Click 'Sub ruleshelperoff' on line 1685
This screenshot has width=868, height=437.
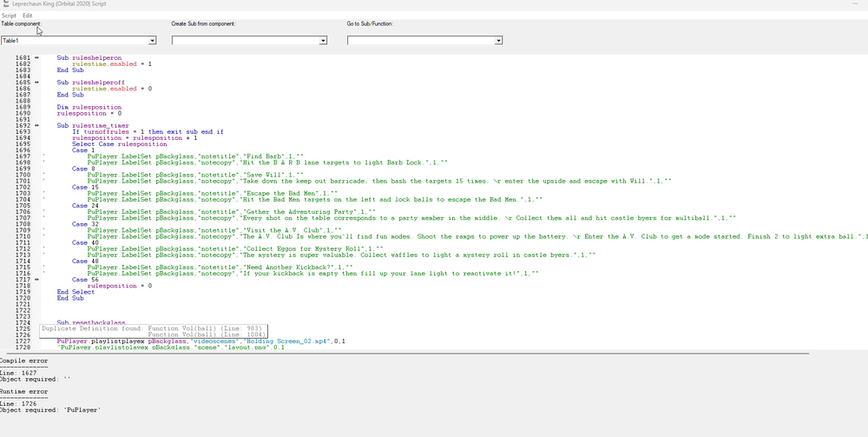pyautogui.click(x=91, y=83)
